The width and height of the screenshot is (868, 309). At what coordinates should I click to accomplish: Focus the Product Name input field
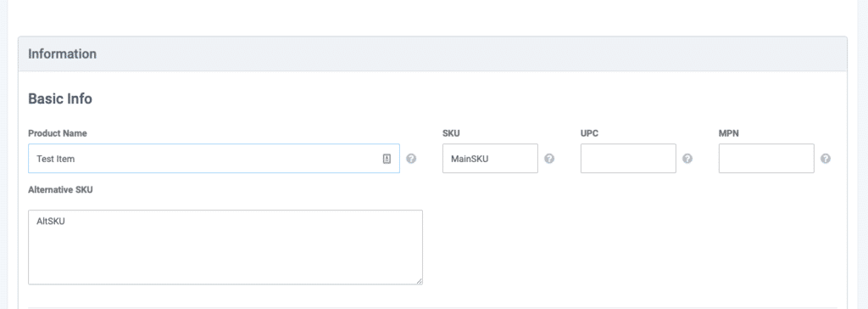214,159
